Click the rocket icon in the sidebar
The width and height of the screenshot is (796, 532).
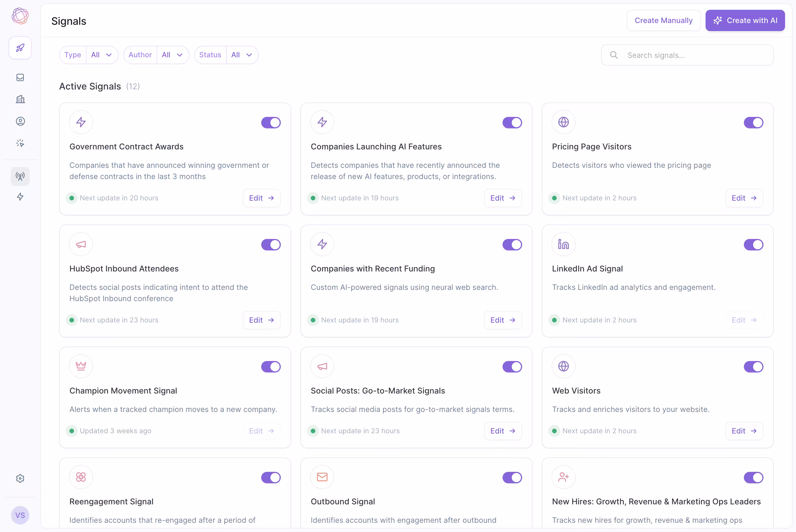[x=20, y=48]
